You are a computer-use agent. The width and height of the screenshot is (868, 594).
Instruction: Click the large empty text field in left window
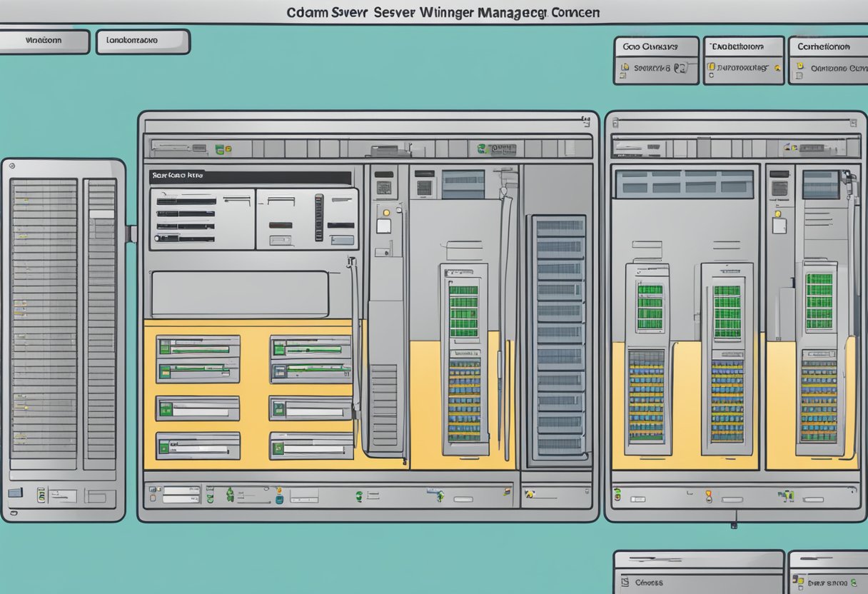coord(240,294)
